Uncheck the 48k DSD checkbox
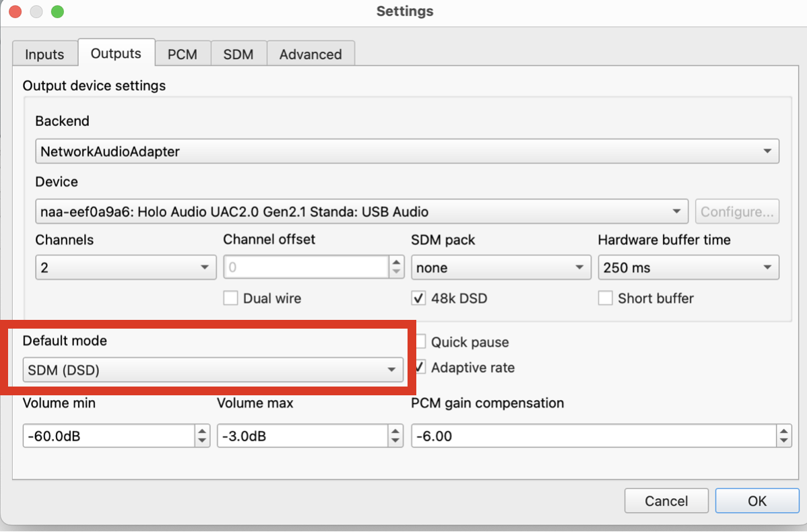Screen dimensions: 807x532 tap(418, 298)
